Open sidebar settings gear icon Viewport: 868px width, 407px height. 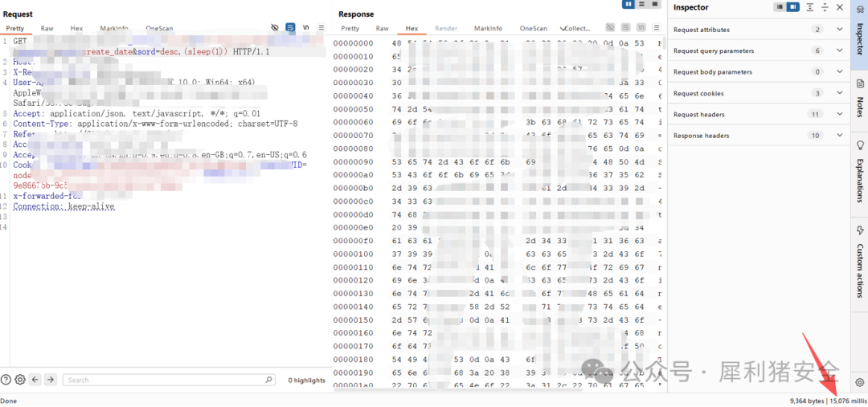[x=860, y=382]
